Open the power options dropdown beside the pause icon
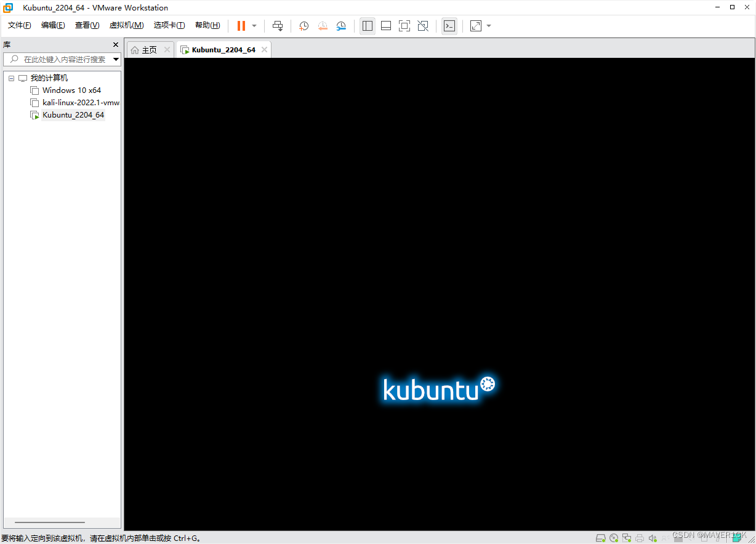 point(254,26)
